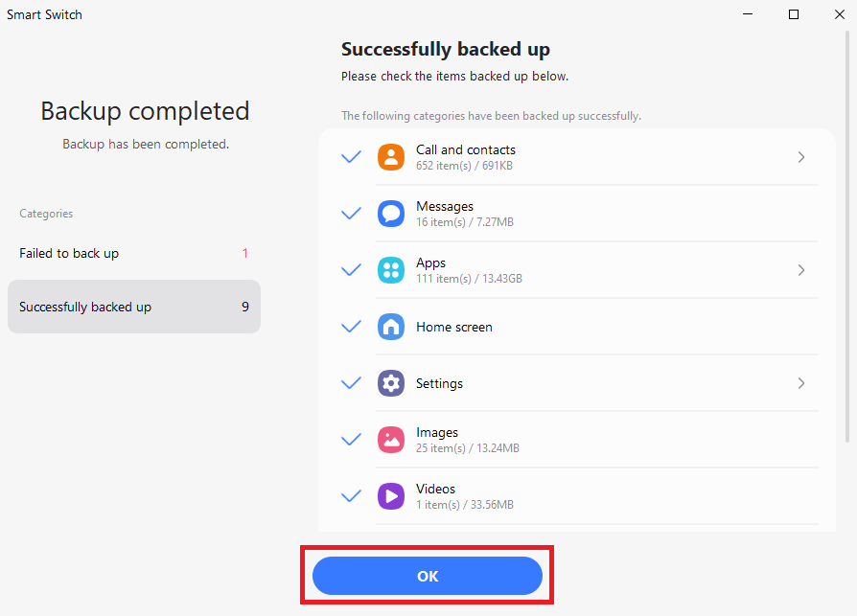Select the Successfully backed up category
This screenshot has height=616, width=857.
pos(134,307)
